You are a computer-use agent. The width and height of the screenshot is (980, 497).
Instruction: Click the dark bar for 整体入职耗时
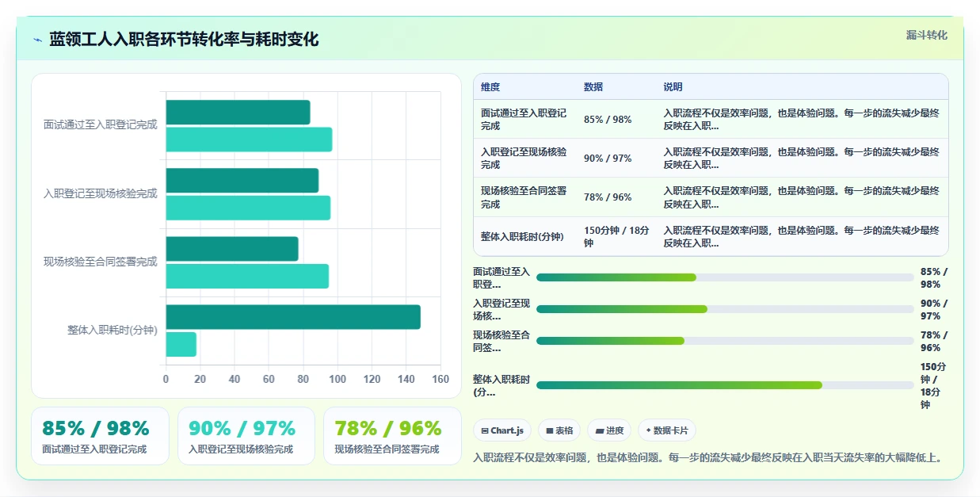pos(293,317)
